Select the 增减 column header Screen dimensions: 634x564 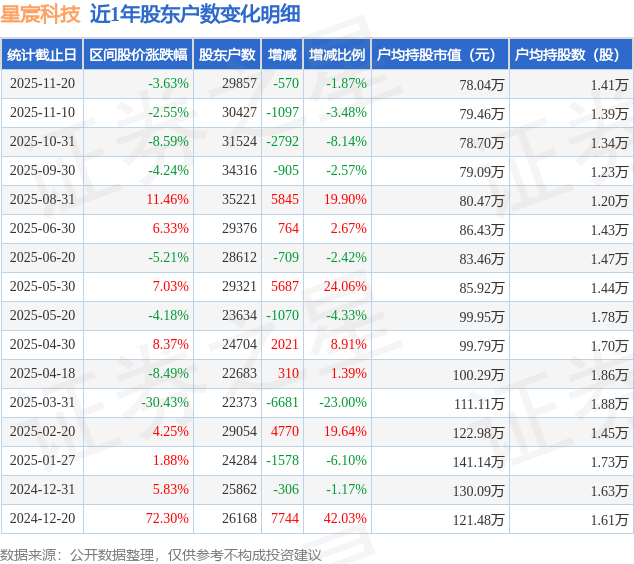tap(282, 55)
